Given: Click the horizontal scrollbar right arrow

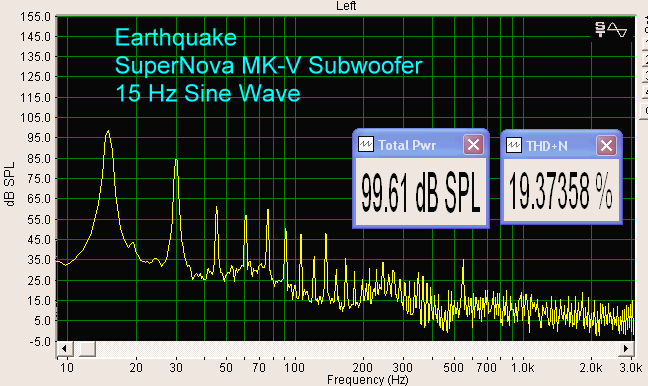Looking at the screenshot, I should click(626, 349).
